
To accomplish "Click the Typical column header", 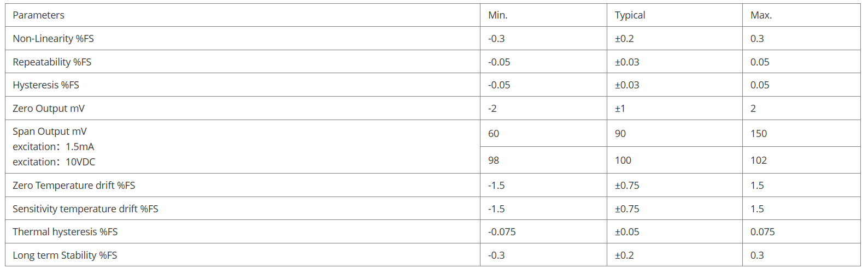I will point(630,15).
